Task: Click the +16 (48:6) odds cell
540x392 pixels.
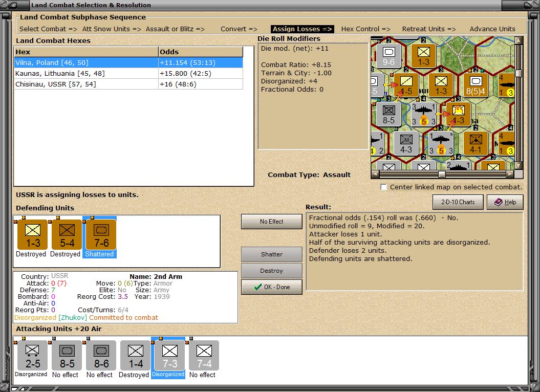Action: tap(201, 84)
